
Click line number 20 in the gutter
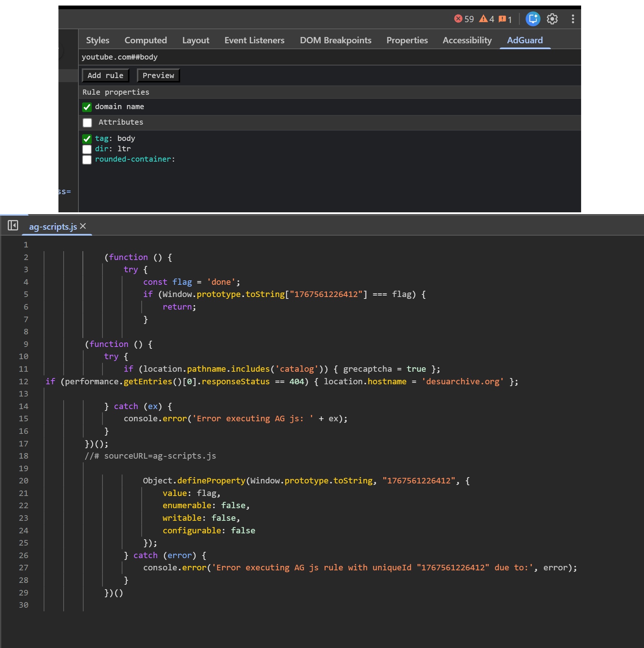(x=24, y=480)
